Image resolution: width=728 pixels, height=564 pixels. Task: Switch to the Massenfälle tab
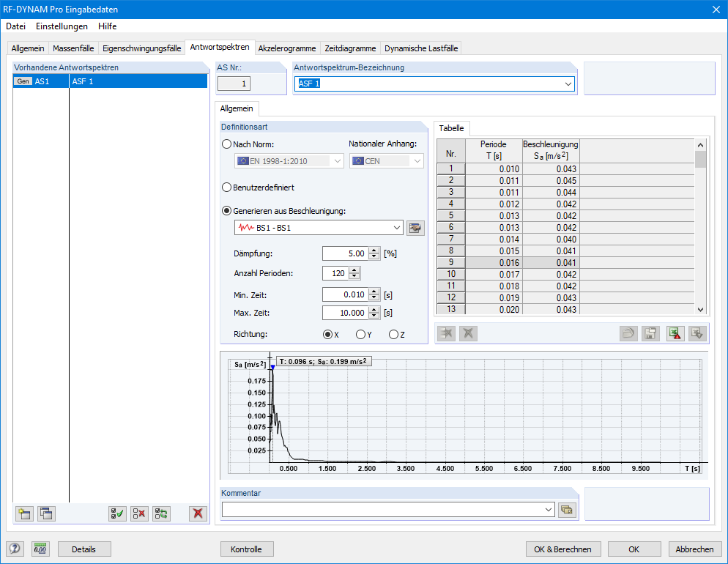tap(73, 48)
